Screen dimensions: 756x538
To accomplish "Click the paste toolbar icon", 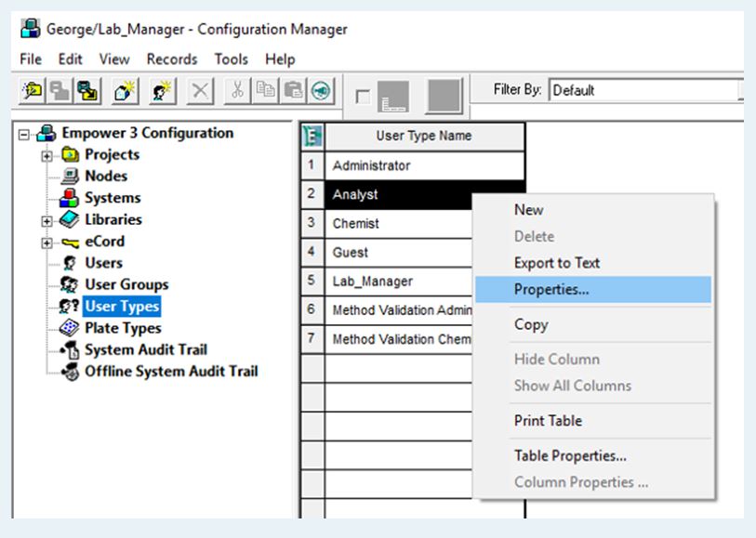I will click(293, 90).
